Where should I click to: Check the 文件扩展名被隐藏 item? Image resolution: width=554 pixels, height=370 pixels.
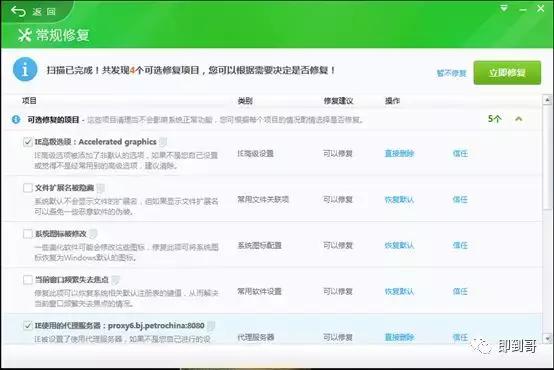point(28,188)
